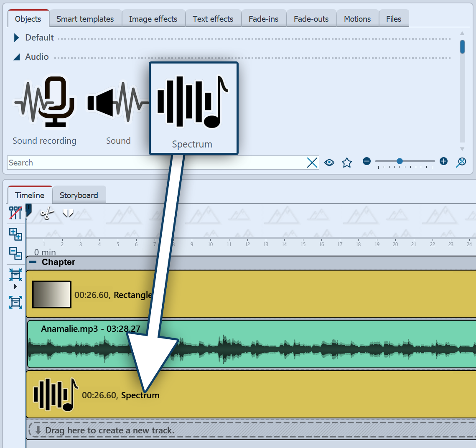Select the scissors cut tool
The height and width of the screenshot is (448, 476).
click(x=47, y=214)
